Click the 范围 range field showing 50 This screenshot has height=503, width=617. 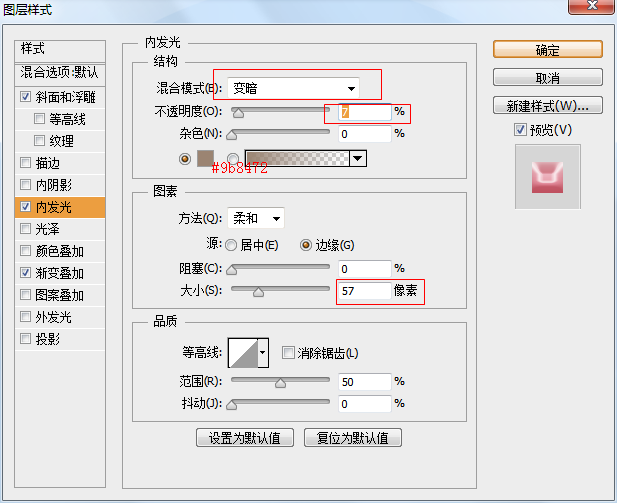tap(365, 382)
